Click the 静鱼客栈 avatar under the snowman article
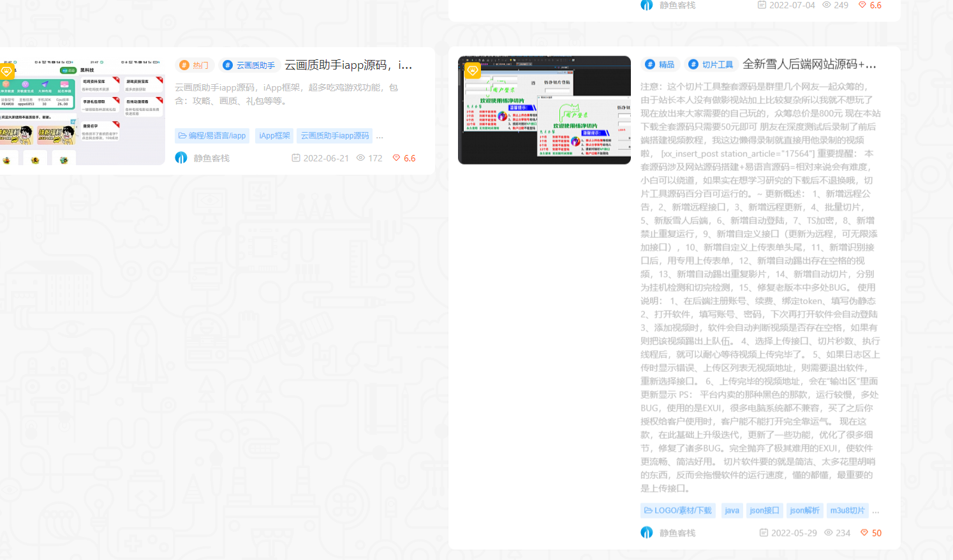The image size is (953, 560). click(x=646, y=533)
